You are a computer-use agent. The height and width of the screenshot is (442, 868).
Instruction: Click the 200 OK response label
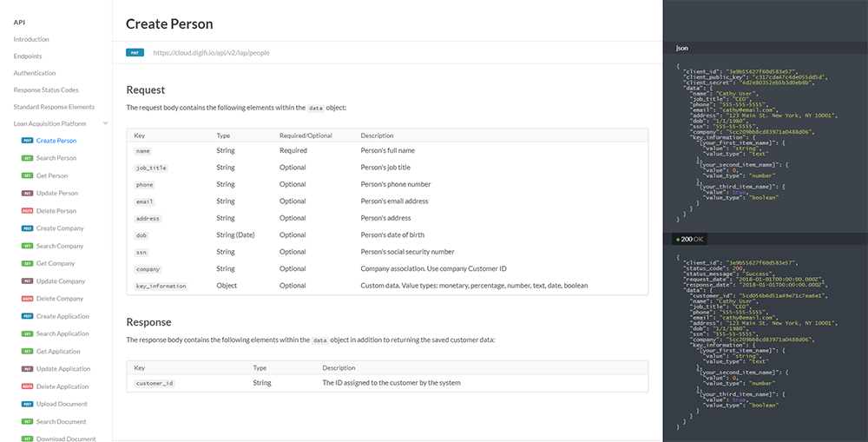tap(690, 239)
